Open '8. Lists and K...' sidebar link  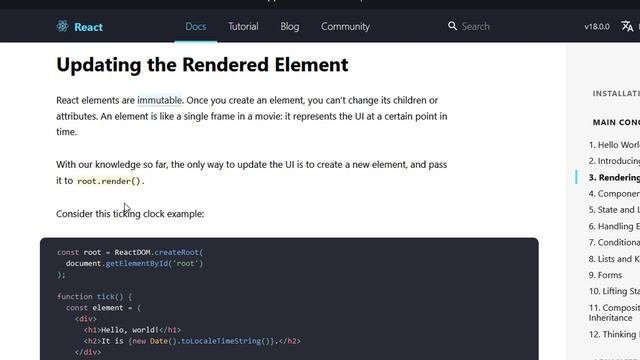coord(614,259)
